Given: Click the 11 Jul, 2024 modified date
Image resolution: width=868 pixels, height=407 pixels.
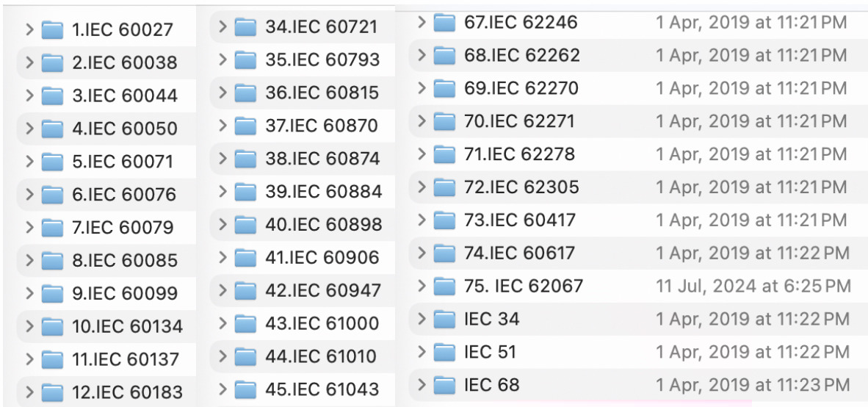Looking at the screenshot, I should click(x=753, y=286).
